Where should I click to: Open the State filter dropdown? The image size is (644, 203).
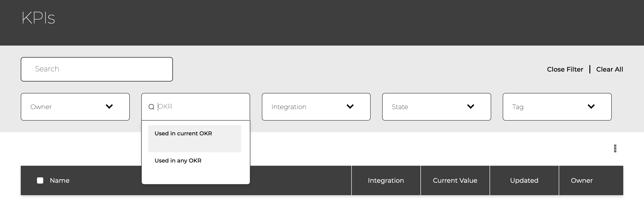point(437,107)
